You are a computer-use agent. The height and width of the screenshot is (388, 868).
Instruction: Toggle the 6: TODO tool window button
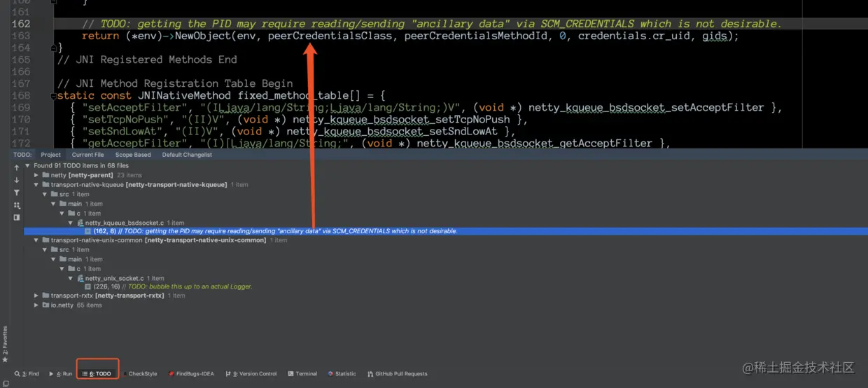point(97,374)
